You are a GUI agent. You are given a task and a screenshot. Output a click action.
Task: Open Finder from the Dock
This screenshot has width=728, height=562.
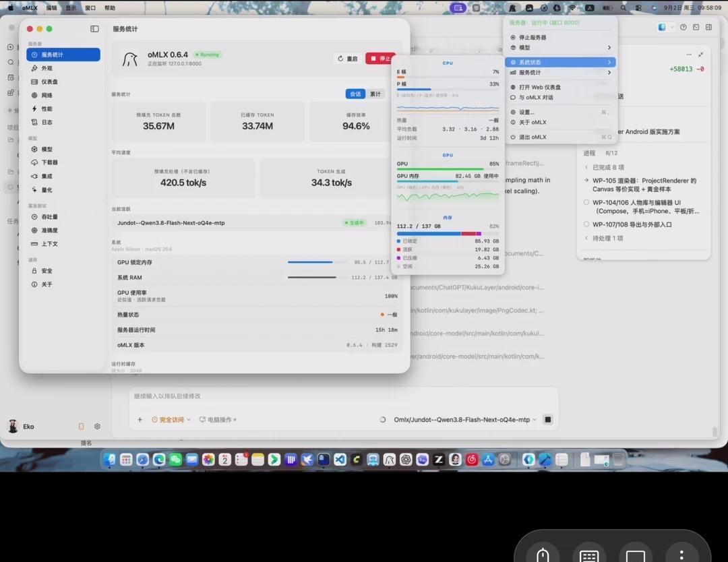(x=110, y=460)
